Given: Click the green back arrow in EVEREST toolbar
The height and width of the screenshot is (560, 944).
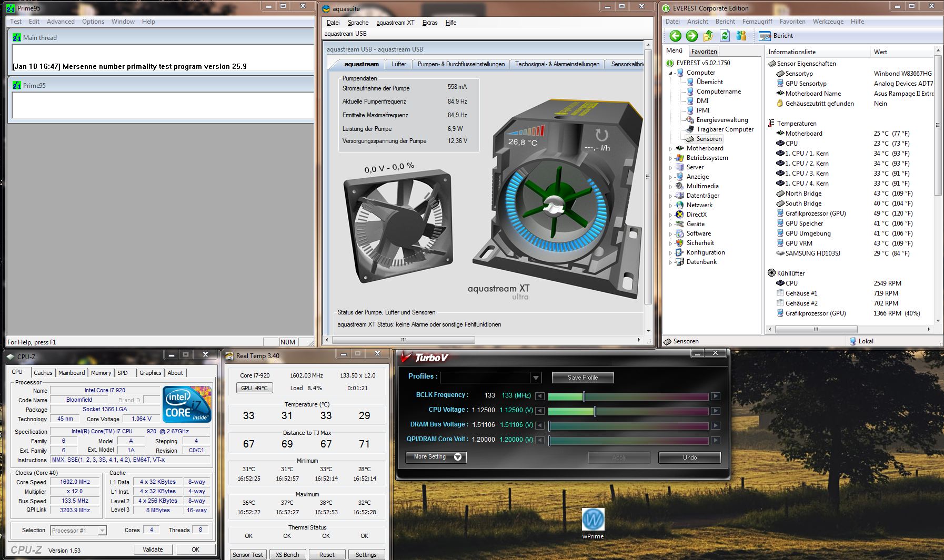Looking at the screenshot, I should [676, 36].
